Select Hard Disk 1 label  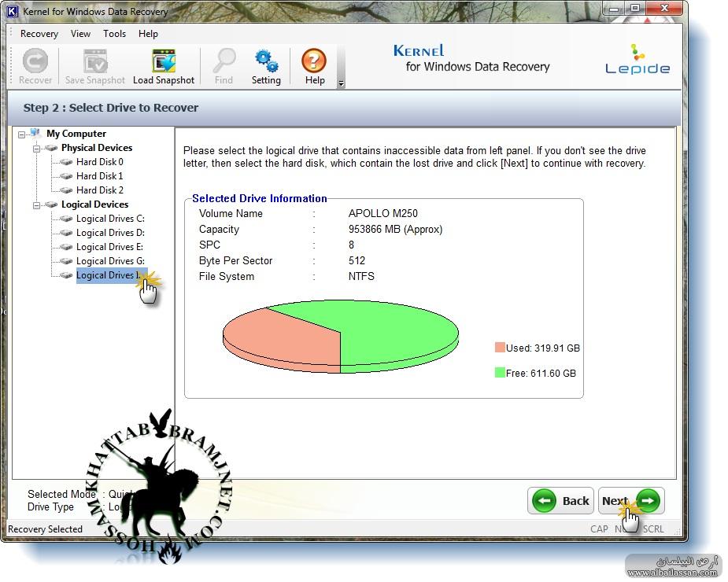[100, 176]
